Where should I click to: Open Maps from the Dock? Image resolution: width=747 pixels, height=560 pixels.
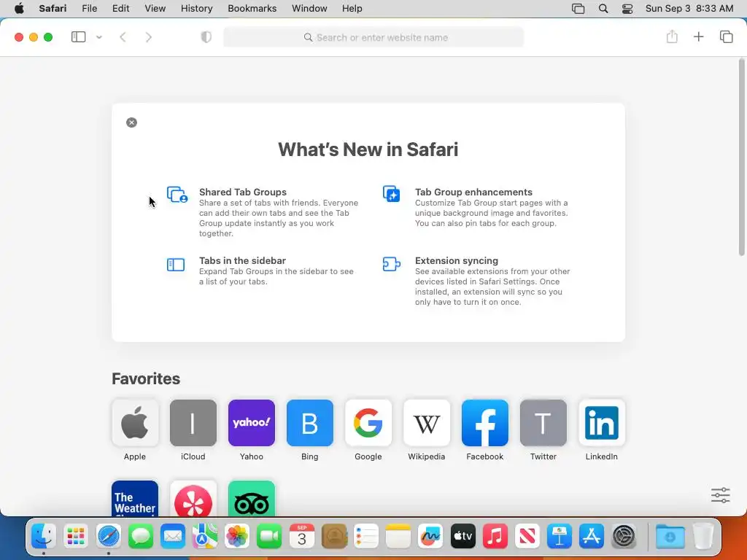205,536
